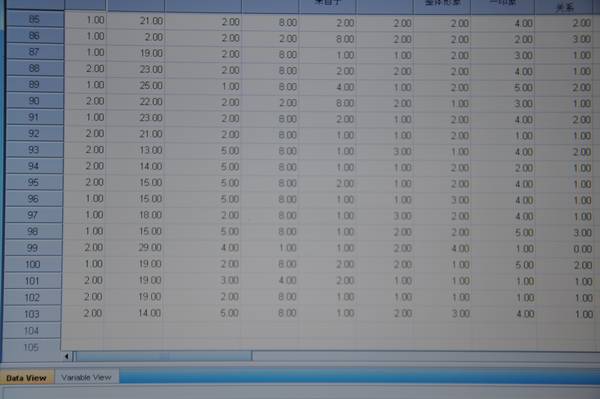Select row header 87
600x399 pixels.
(35, 52)
